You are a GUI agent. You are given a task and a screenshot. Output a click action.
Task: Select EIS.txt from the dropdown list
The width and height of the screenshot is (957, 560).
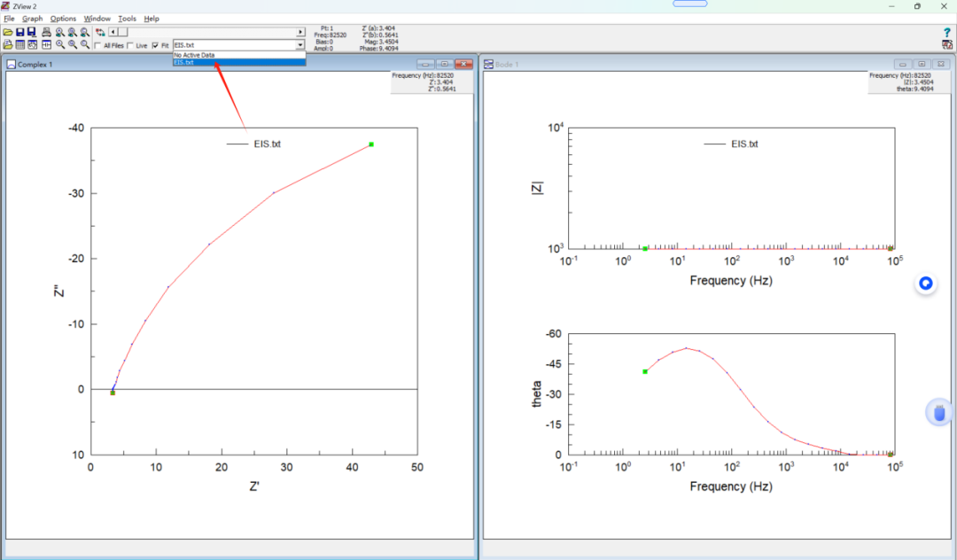click(239, 62)
